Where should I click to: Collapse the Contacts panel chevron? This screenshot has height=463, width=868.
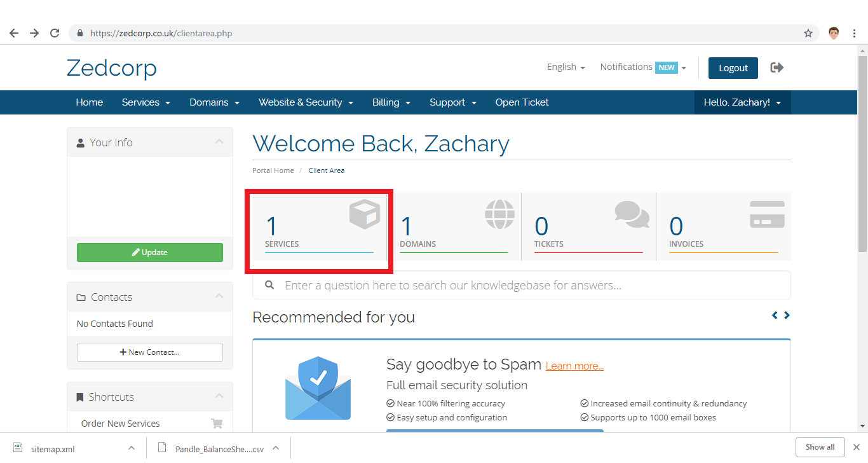219,296
